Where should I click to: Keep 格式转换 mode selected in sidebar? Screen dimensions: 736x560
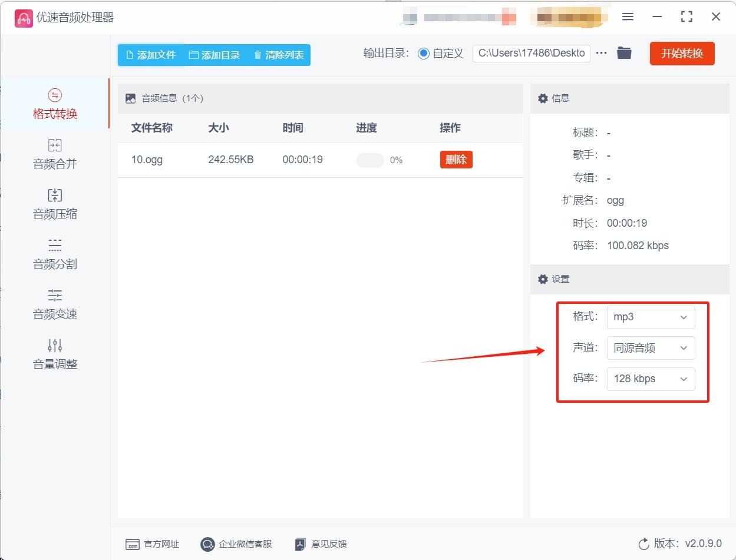[54, 104]
